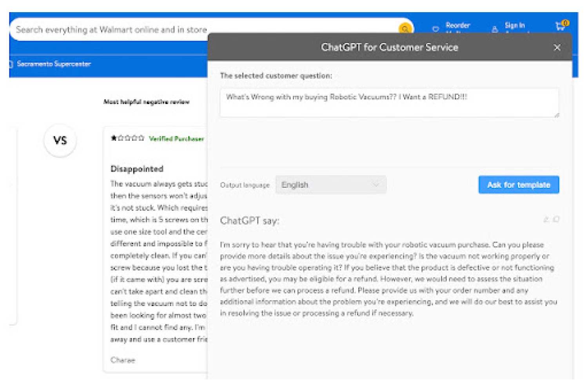
Task: Click the store location icon near Sacramento Supercenter
Action: click(11, 64)
